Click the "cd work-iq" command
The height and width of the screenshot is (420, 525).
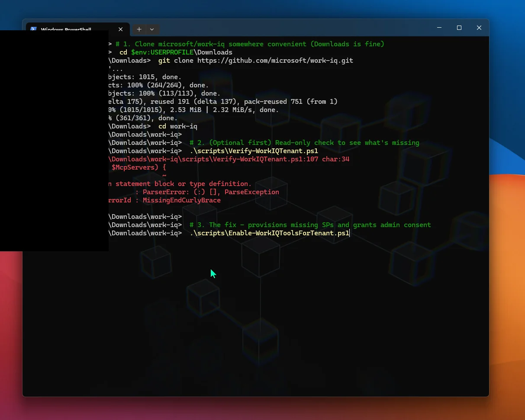pos(178,126)
